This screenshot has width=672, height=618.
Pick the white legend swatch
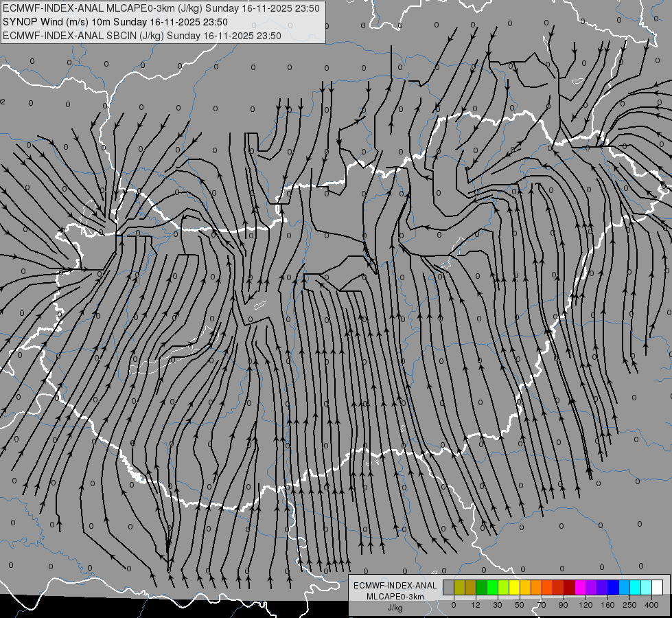click(x=657, y=588)
